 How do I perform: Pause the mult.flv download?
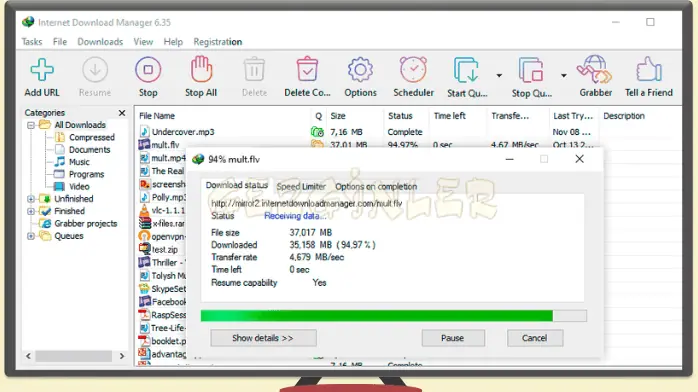pos(453,338)
